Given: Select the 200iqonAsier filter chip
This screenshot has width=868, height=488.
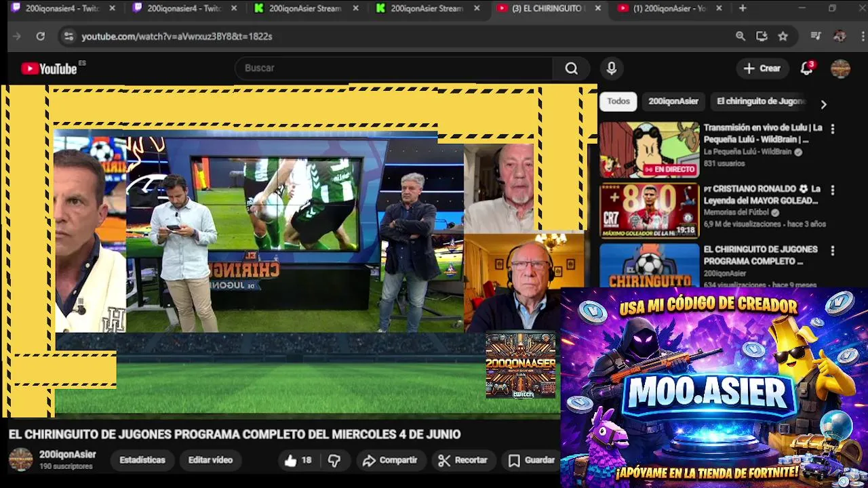Looking at the screenshot, I should tap(673, 101).
